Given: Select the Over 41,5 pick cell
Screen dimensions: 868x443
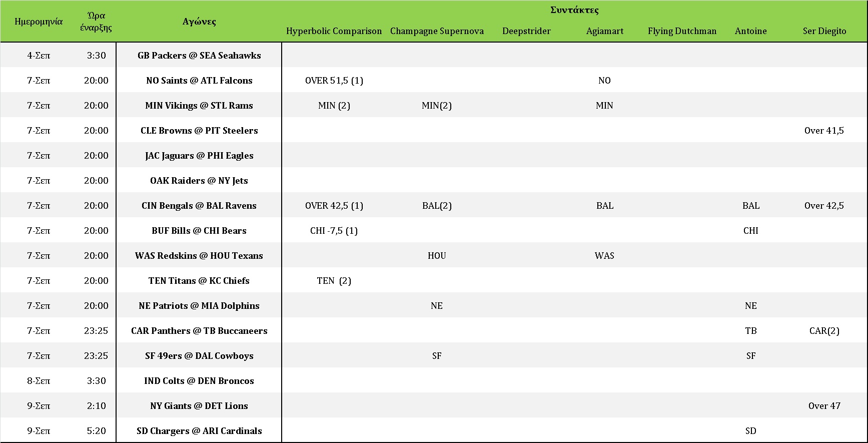Looking at the screenshot, I should [x=824, y=131].
